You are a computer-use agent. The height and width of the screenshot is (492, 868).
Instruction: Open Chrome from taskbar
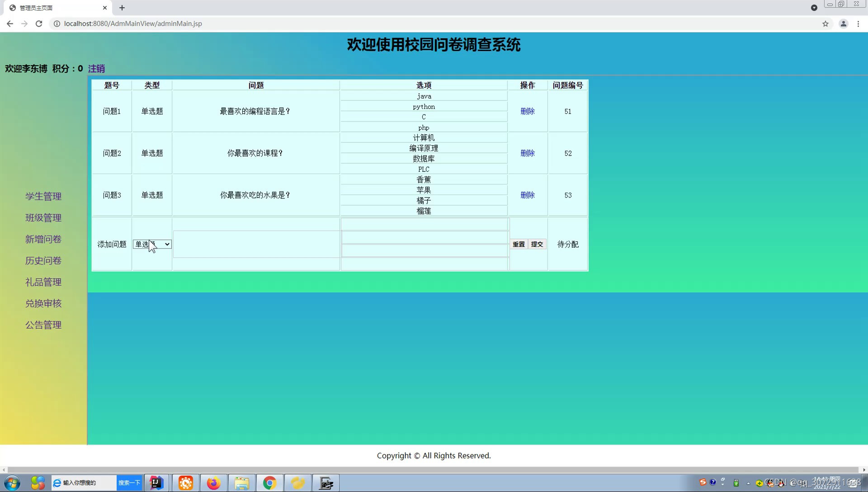coord(270,483)
